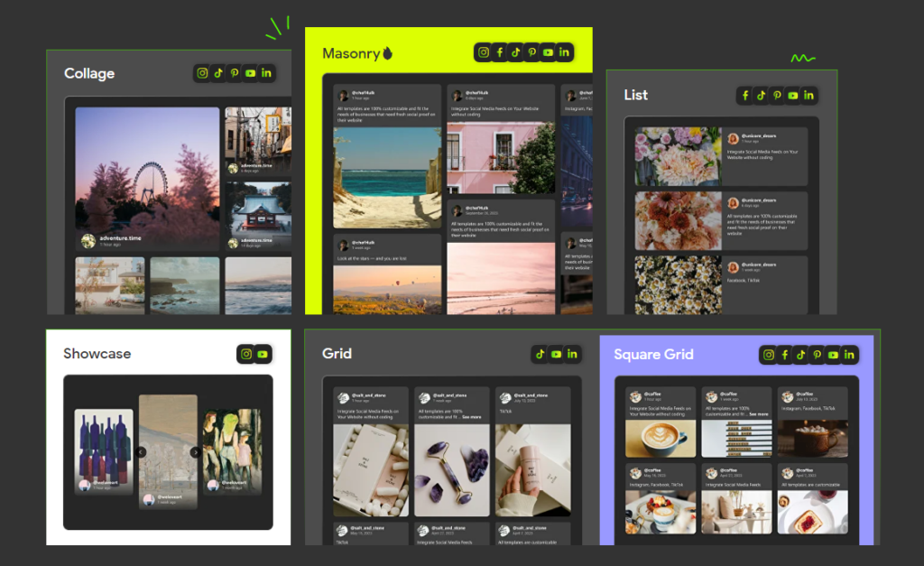924x566 pixels.
Task: Click 'See more' in Grid second post
Action: pos(471,417)
